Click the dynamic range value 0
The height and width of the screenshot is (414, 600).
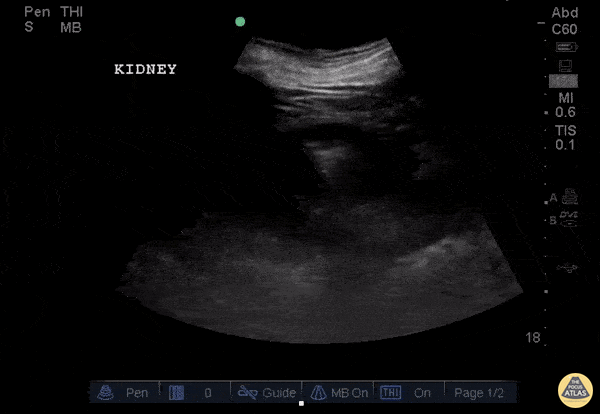208,393
